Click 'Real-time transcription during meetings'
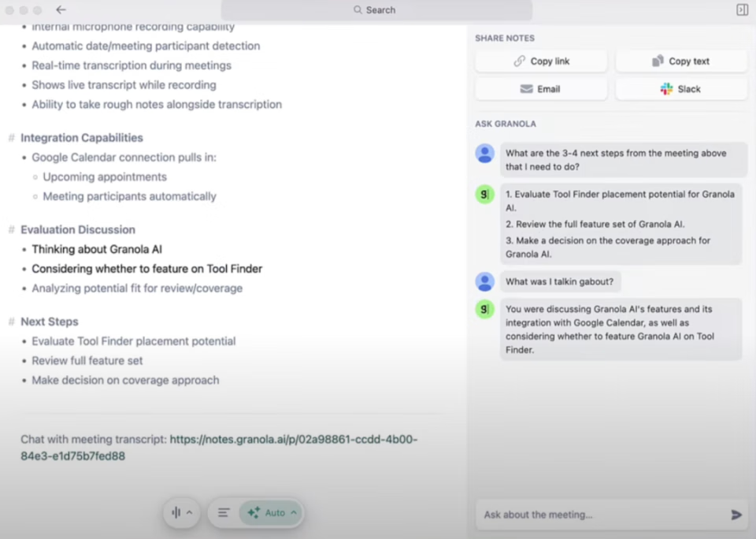Image resolution: width=756 pixels, height=539 pixels. pyautogui.click(x=132, y=65)
